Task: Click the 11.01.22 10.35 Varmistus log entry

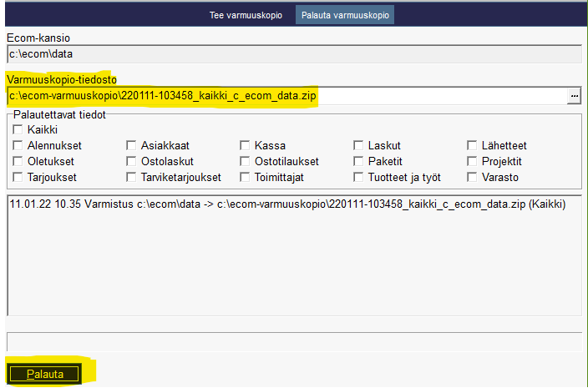Action: [287, 204]
